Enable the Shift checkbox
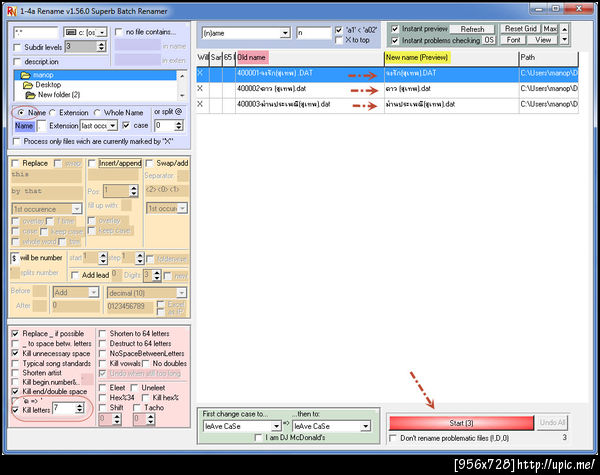This screenshot has height=475, width=600. pyautogui.click(x=103, y=408)
